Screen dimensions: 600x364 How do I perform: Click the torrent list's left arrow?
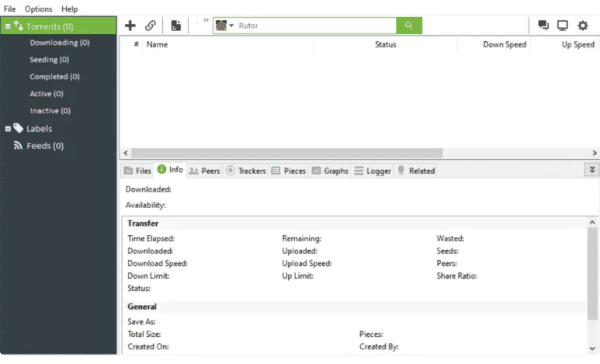(x=126, y=153)
